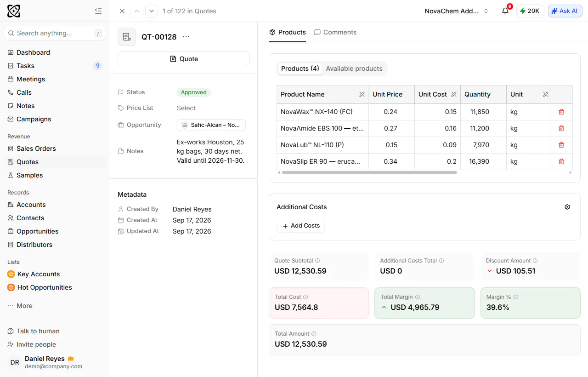Screen dimensions: 588x377
Task: Expand the More sidebar item
Action: 55,306
